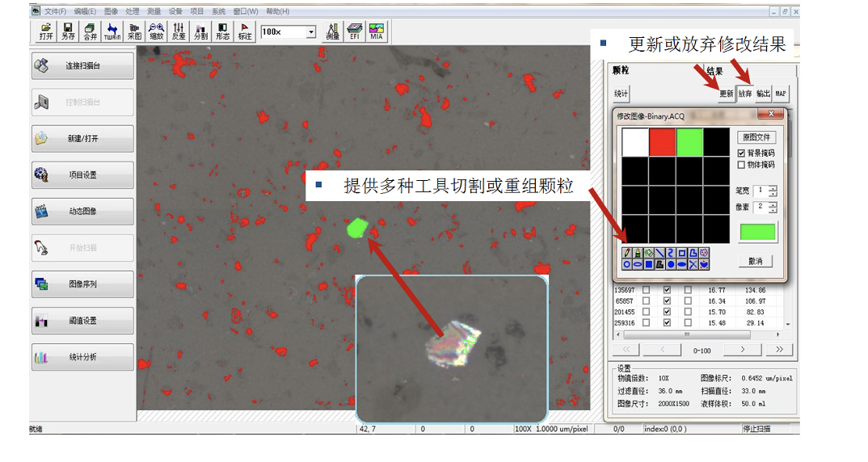This screenshot has width=868, height=462.
Task: Click the EFI toolbar icon
Action: pos(354,31)
